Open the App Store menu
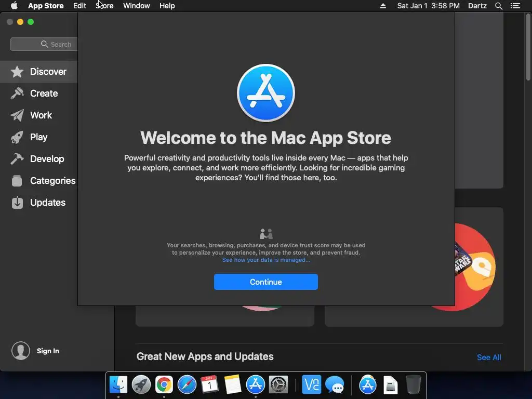Screen dimensions: 532x399 pyautogui.click(x=46, y=6)
